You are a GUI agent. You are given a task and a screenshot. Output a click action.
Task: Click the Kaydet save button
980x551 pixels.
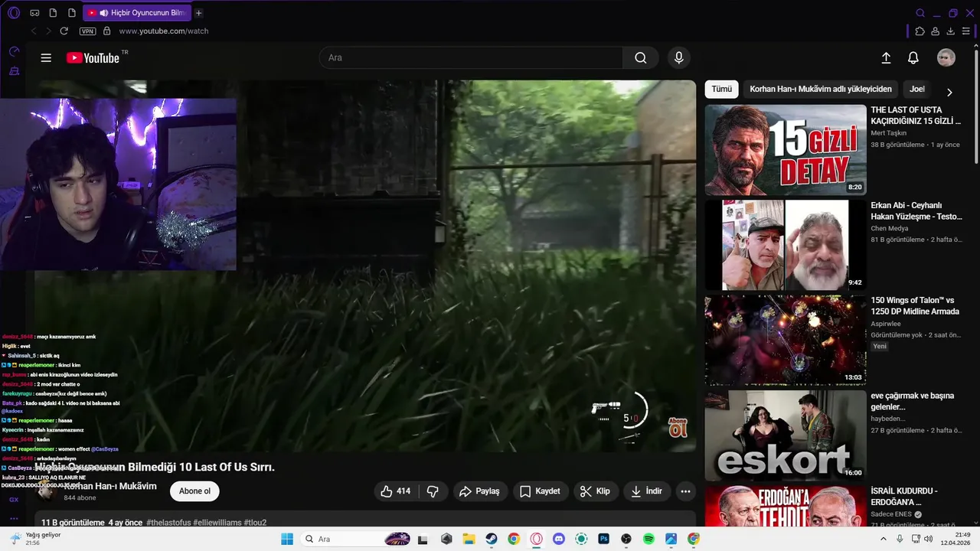540,491
